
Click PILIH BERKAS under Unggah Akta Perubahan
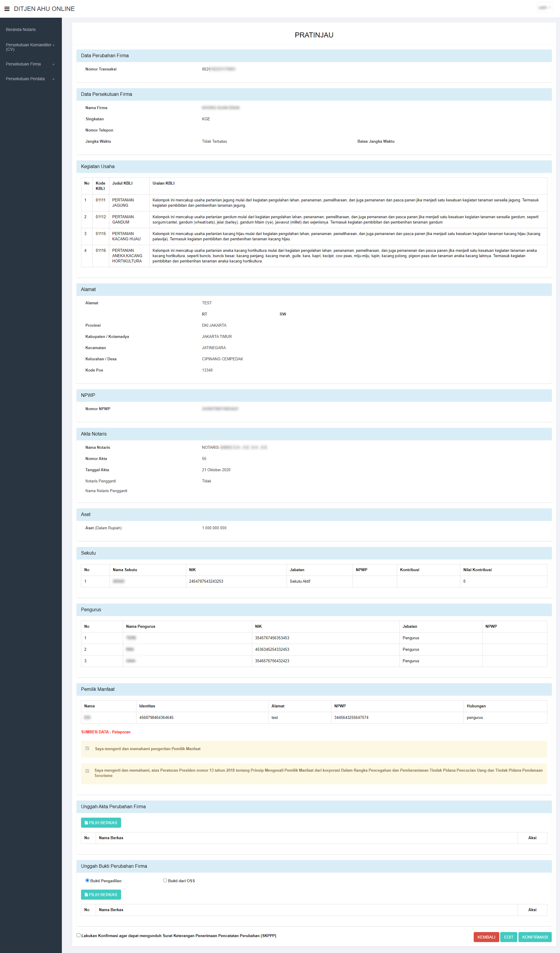pyautogui.click(x=101, y=823)
